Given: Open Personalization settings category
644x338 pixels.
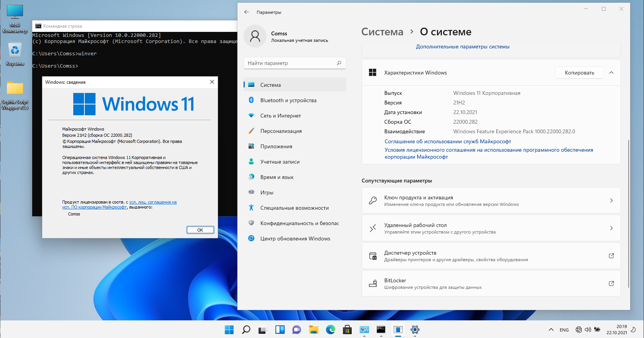Looking at the screenshot, I should 281,131.
